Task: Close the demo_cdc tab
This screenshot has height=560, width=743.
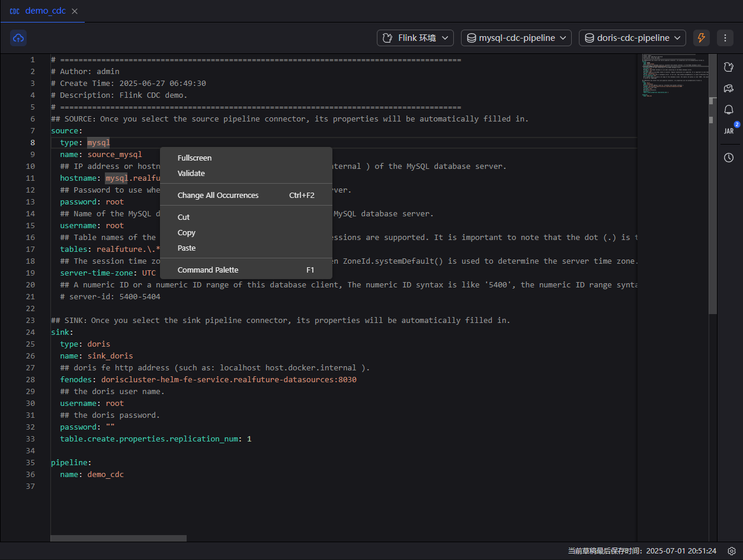Action: (x=74, y=11)
